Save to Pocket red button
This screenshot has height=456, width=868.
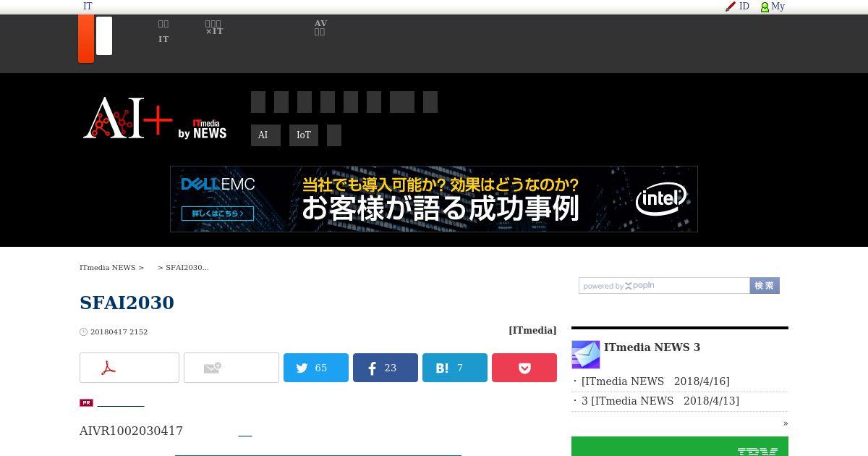524,368
